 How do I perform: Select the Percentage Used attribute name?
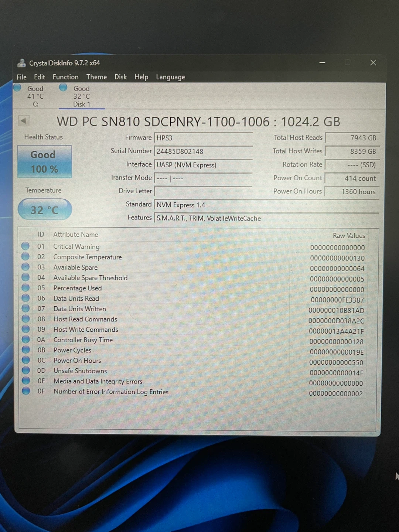point(78,288)
